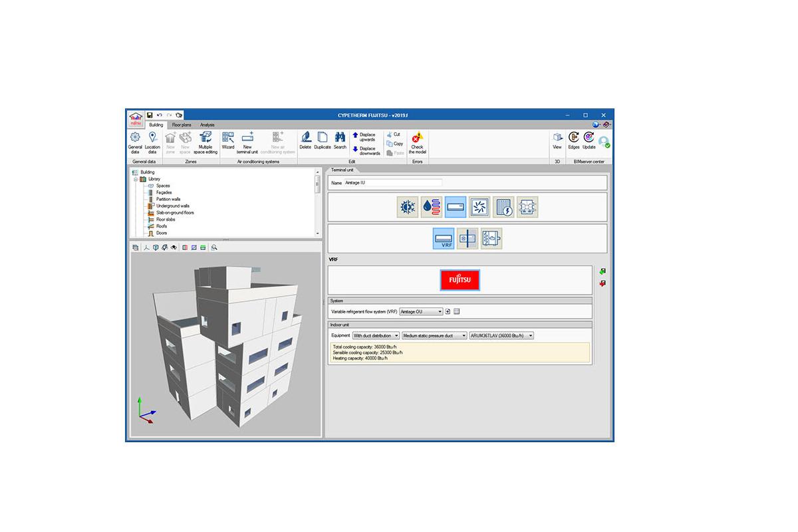798x532 pixels.
Task: Open system table icon beside Airstage OU
Action: click(x=457, y=311)
